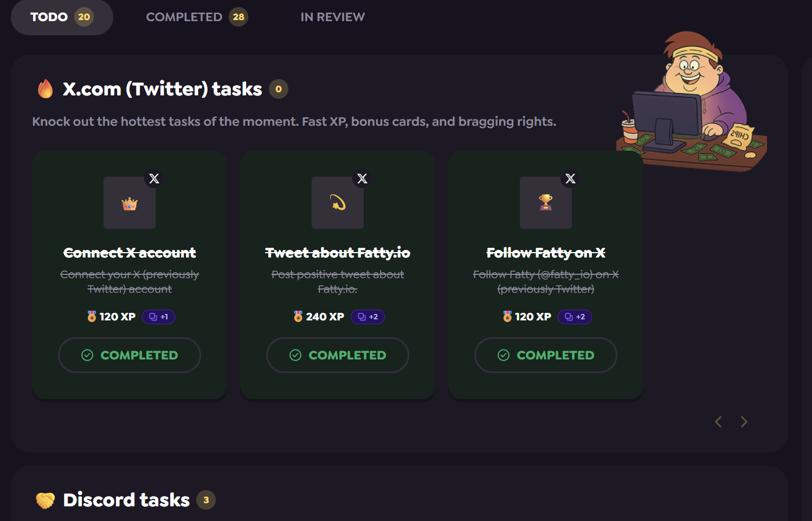Click the crown icon on Connect X account card
Screen dimensions: 812x521
point(130,204)
